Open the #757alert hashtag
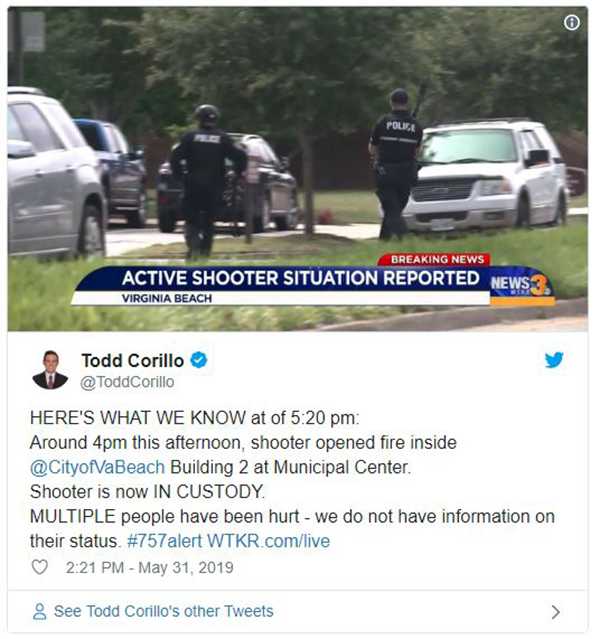Screen dimensions: 600x639 [164, 541]
